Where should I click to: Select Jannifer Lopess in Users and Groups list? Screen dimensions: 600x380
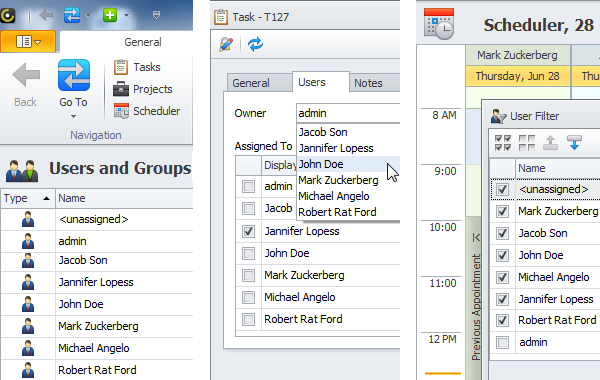pyautogui.click(x=97, y=282)
